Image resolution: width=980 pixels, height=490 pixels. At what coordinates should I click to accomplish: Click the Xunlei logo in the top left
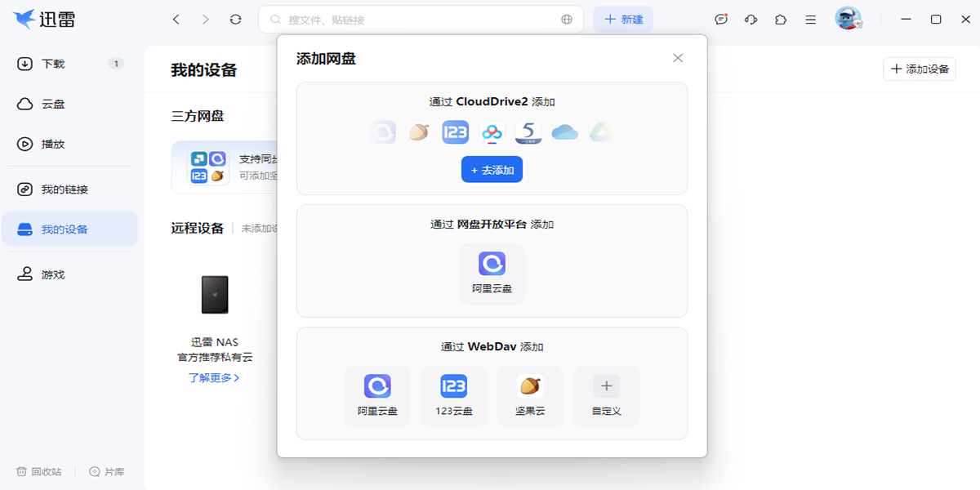click(44, 20)
